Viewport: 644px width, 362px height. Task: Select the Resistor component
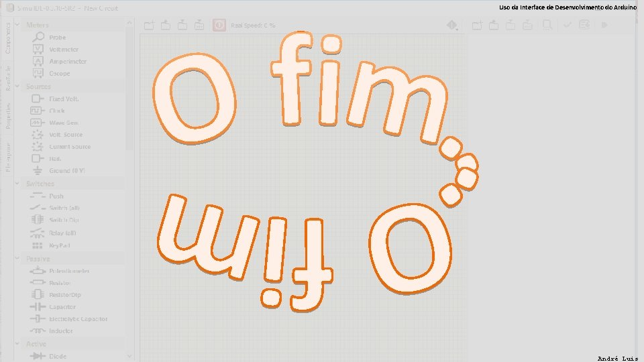60,283
